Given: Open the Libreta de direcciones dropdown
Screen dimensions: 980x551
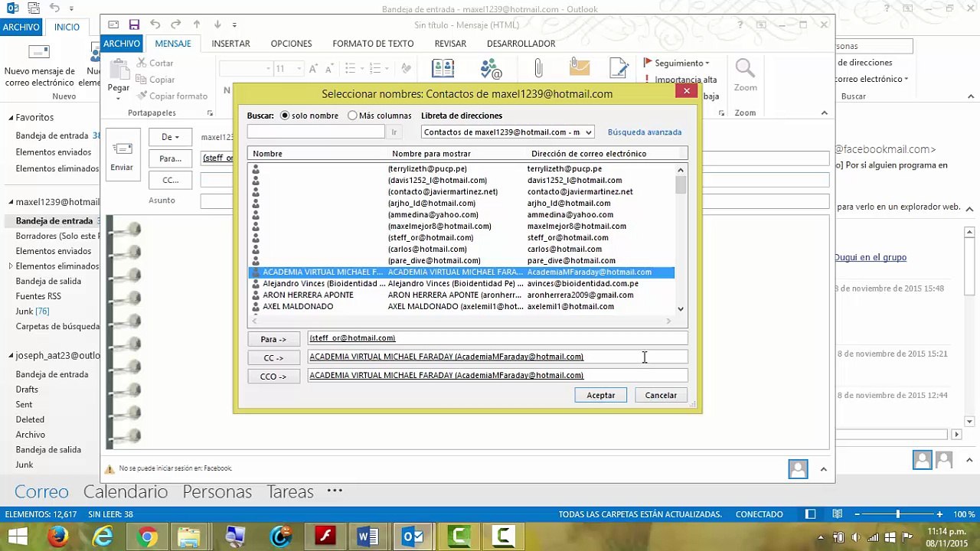Looking at the screenshot, I should click(588, 132).
